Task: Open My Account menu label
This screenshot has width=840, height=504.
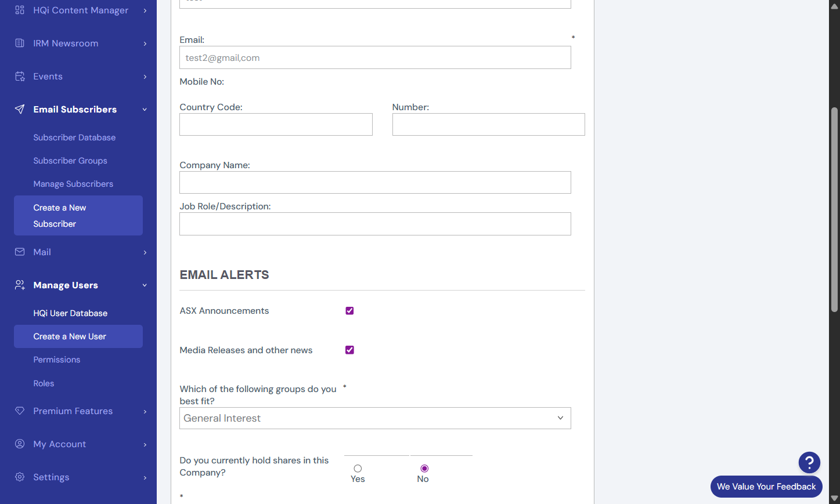Action: click(x=60, y=444)
